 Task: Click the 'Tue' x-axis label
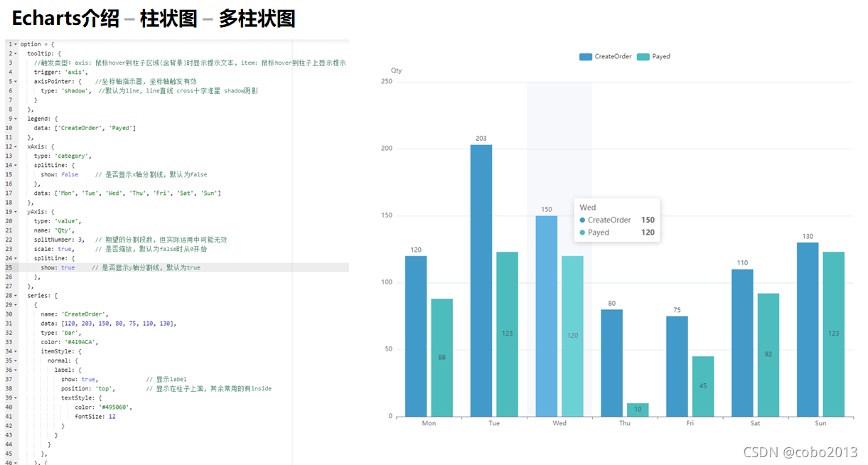click(494, 424)
